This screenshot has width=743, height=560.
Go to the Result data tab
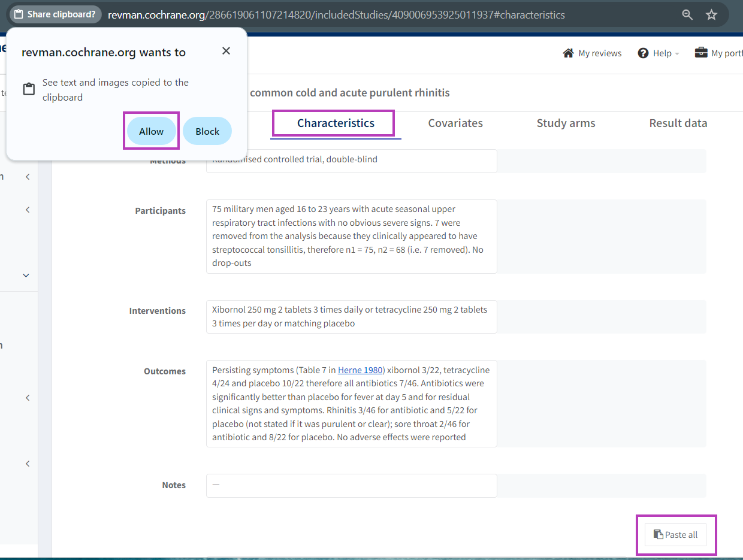tap(678, 123)
